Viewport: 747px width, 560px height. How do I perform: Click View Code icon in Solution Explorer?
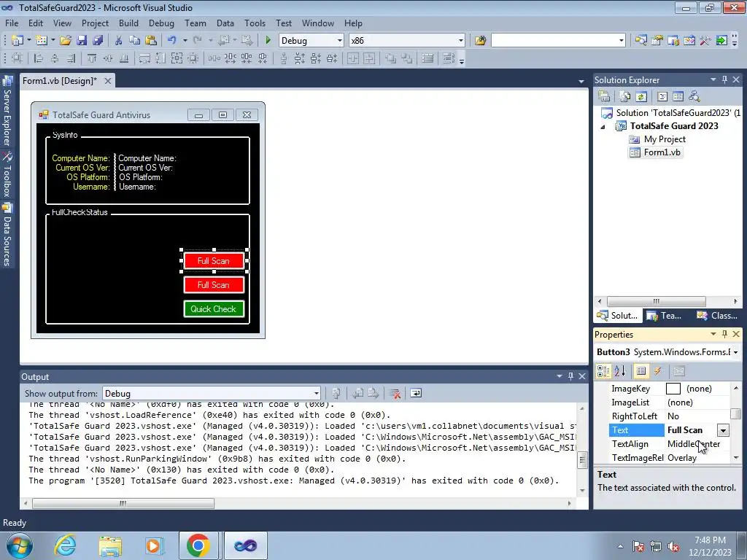tap(662, 97)
